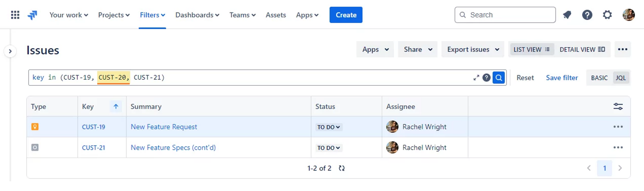Expand the collapsed sidebar chevron
The height and width of the screenshot is (191, 644).
pyautogui.click(x=10, y=51)
